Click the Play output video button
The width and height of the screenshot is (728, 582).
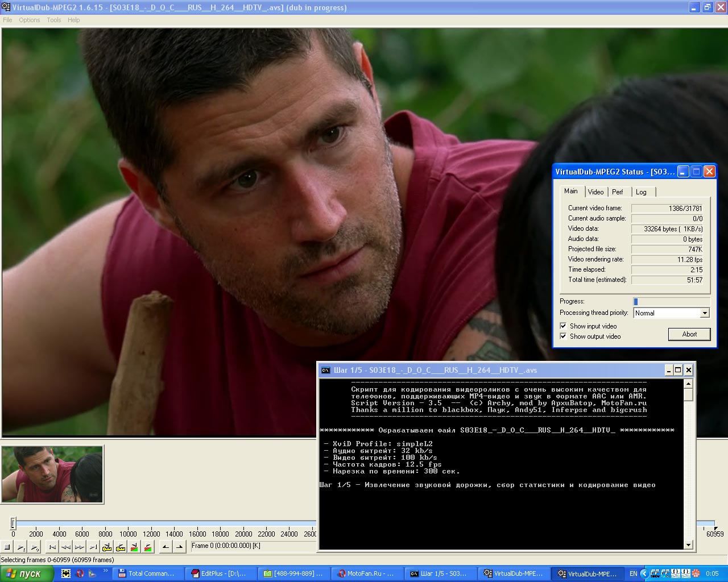[35, 547]
